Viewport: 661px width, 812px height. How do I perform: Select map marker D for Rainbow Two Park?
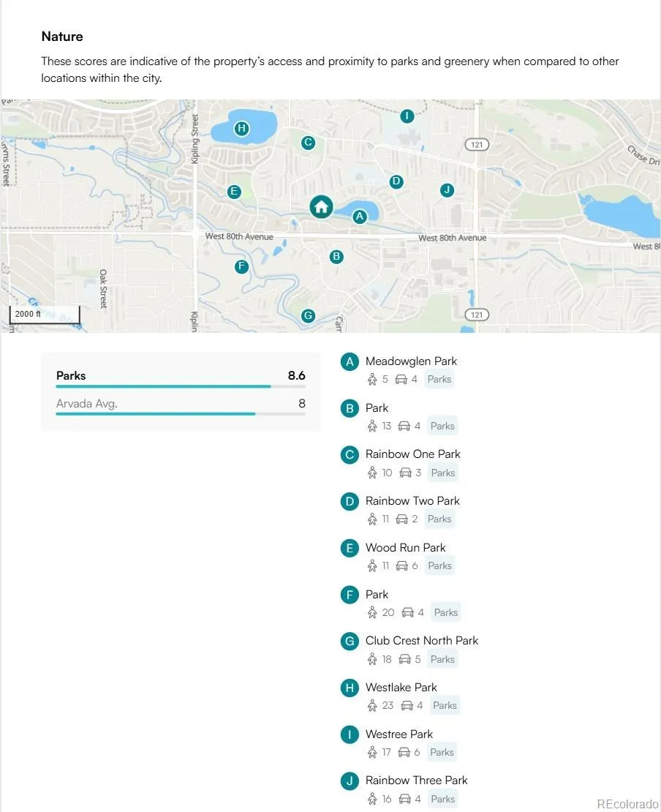pyautogui.click(x=396, y=181)
